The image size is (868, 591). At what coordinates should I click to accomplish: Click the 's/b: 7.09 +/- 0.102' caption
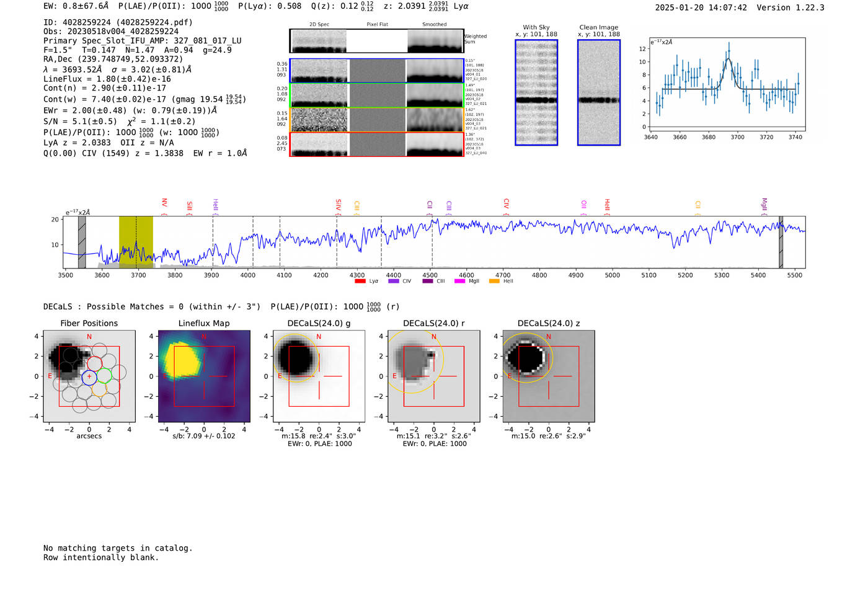point(204,436)
